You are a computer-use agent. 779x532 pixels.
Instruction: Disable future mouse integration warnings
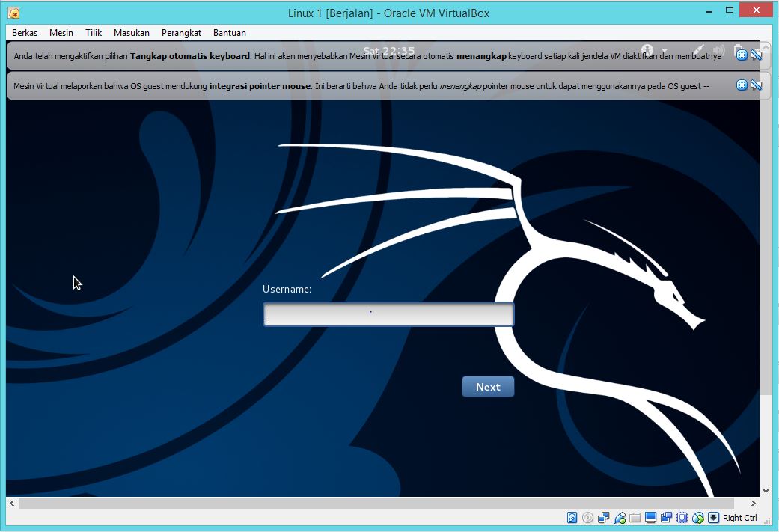click(756, 85)
